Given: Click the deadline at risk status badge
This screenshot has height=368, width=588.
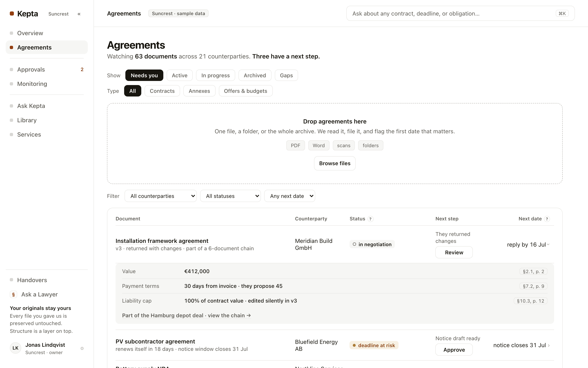Looking at the screenshot, I should pyautogui.click(x=374, y=345).
